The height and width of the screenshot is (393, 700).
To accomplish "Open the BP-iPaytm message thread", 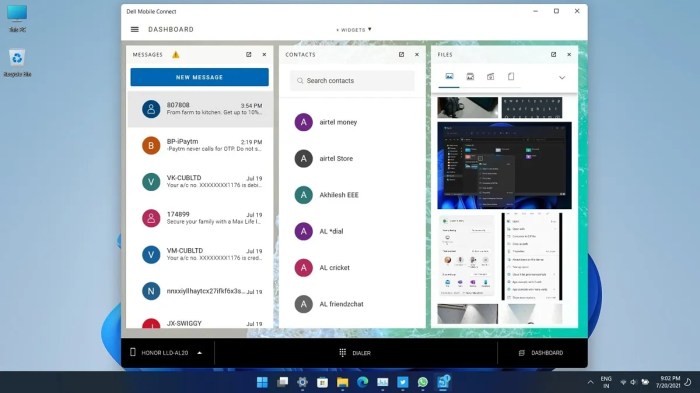I will 200,146.
